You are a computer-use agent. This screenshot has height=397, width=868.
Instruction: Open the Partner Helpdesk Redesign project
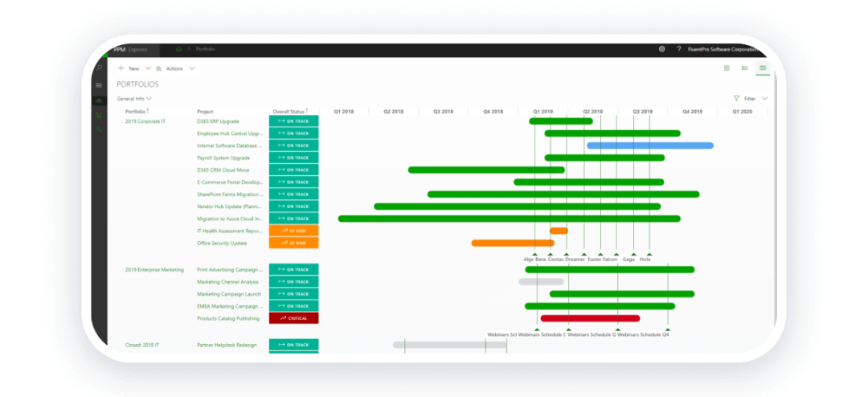point(227,345)
